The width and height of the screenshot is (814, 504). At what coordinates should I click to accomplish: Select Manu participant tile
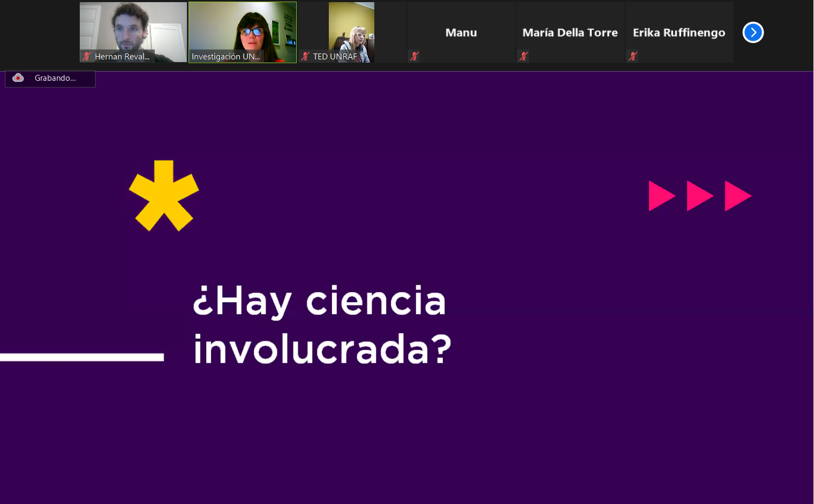pos(461,32)
